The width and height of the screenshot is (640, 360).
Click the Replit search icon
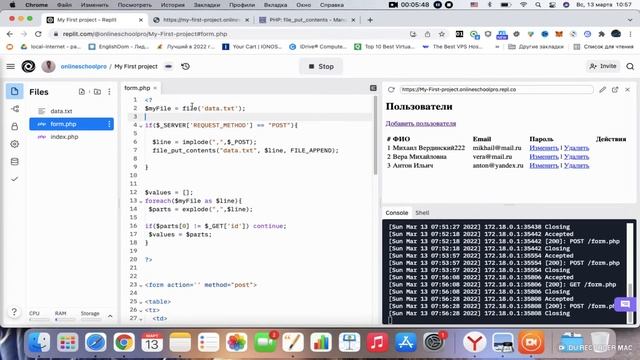(630, 66)
